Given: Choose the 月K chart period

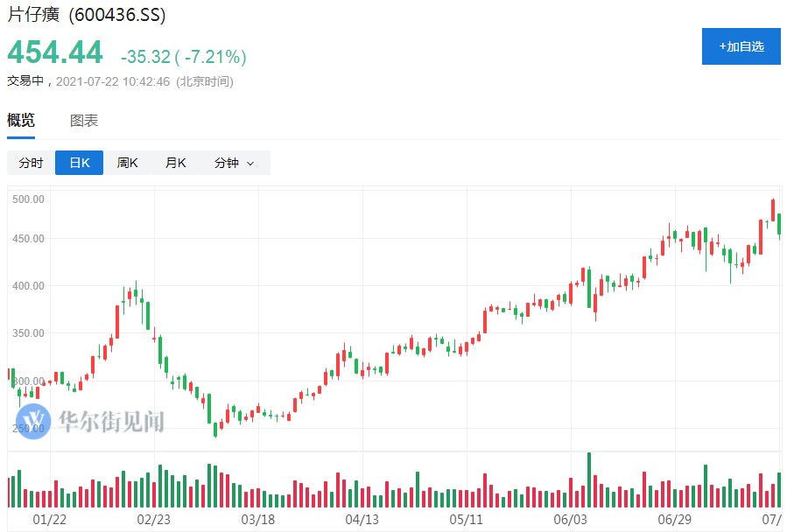Looking at the screenshot, I should coord(175,163).
